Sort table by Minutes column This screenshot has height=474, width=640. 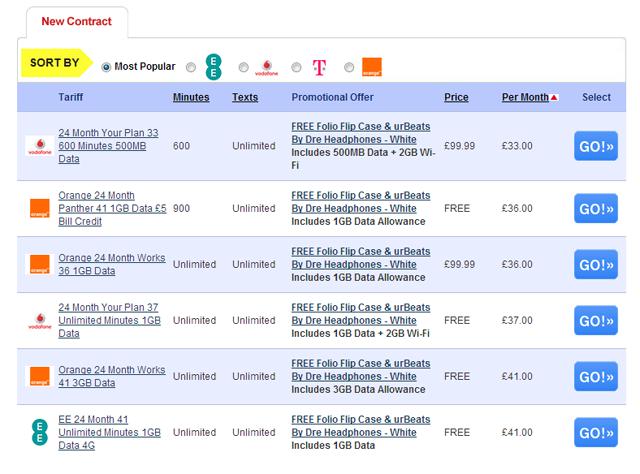[x=191, y=97]
